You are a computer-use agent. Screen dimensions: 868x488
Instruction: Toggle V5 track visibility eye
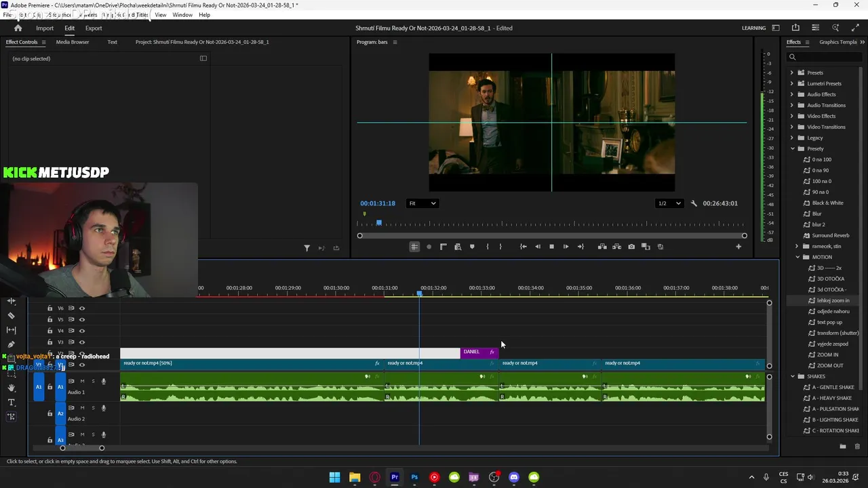[x=82, y=319]
